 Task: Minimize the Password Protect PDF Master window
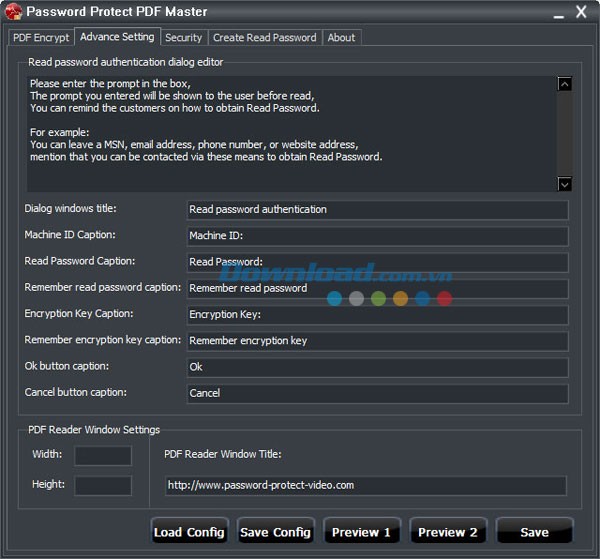pos(559,16)
